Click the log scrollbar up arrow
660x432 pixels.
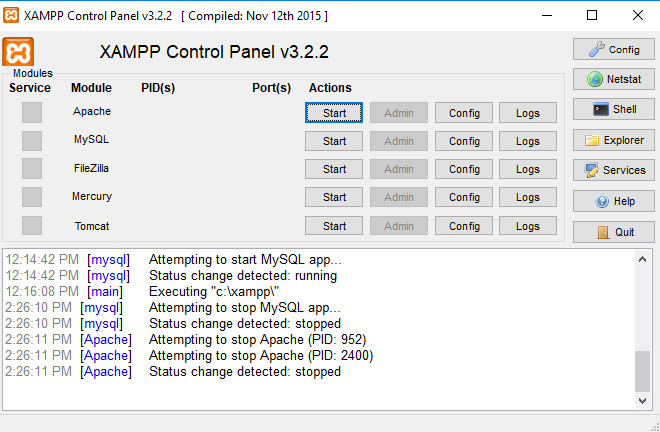[x=642, y=259]
